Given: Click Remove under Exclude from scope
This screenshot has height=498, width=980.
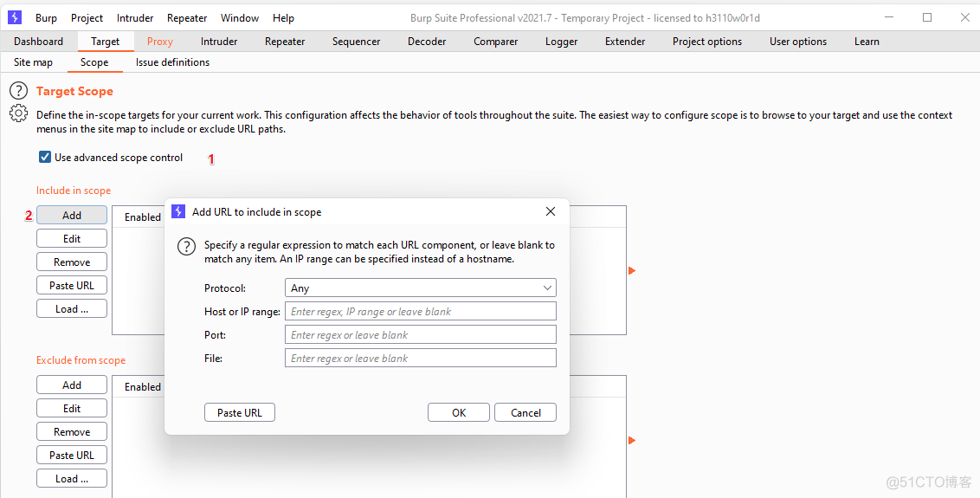Looking at the screenshot, I should (72, 431).
